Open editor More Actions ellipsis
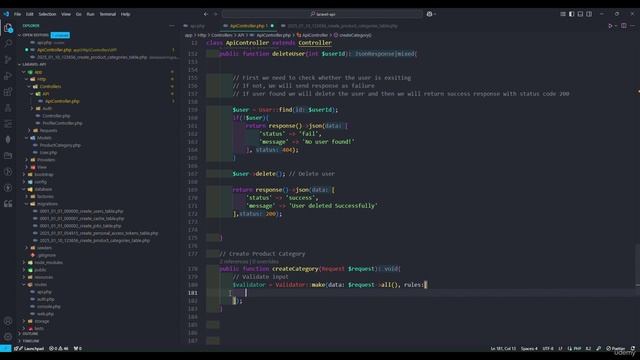The width and height of the screenshot is (640, 360). click(x=633, y=26)
